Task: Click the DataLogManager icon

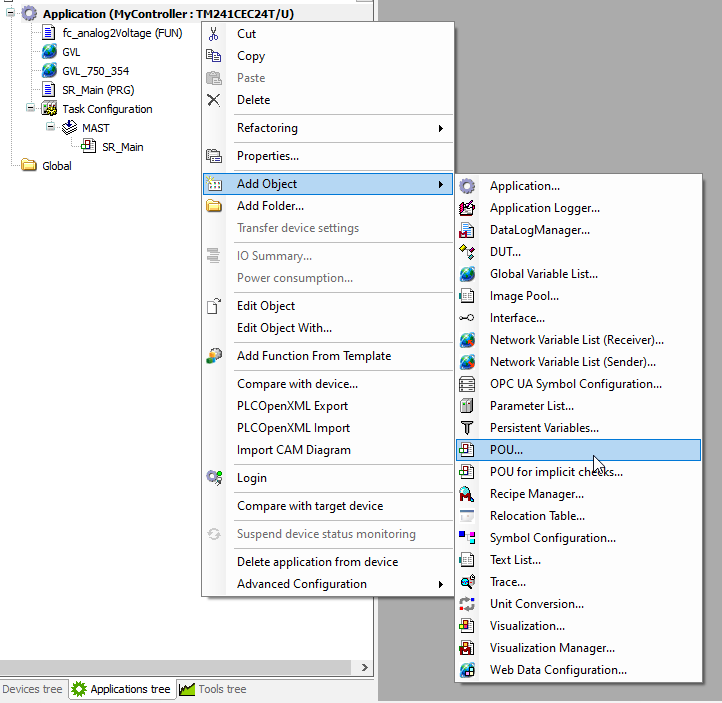Action: [467, 230]
